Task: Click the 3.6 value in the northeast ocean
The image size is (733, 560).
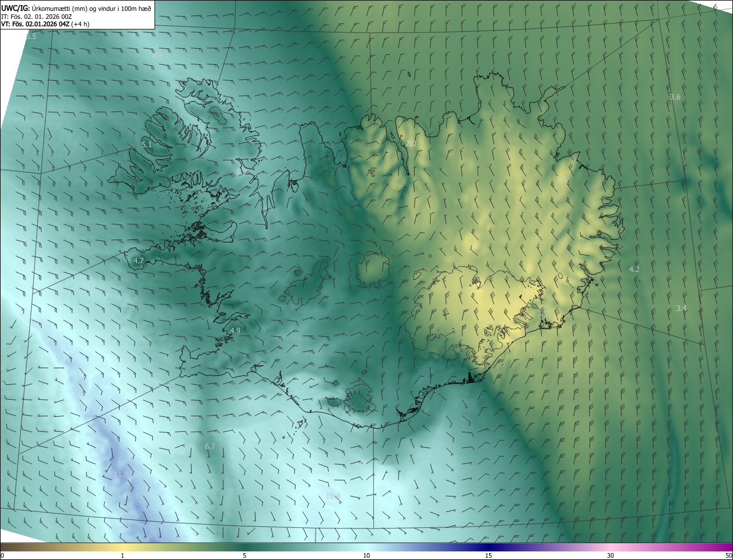Action: tap(675, 97)
